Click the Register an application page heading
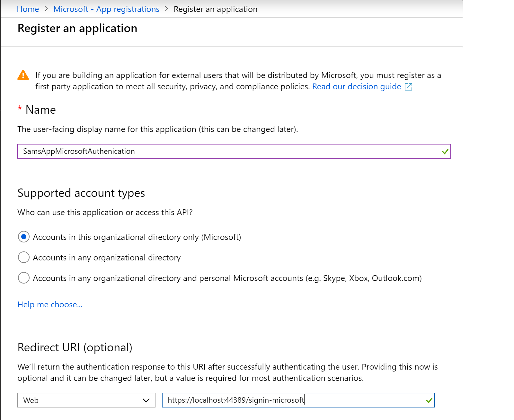514x420 pixels. click(x=77, y=28)
